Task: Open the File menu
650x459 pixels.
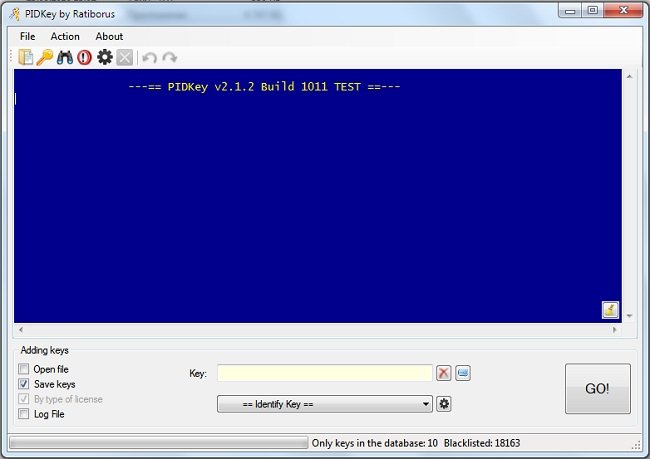Action: pos(27,36)
